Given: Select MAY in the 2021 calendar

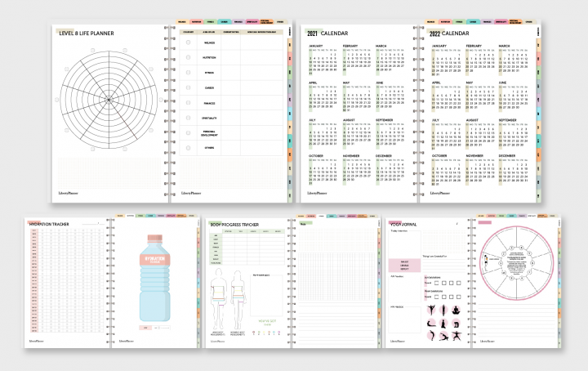Looking at the screenshot, I should (x=345, y=83).
